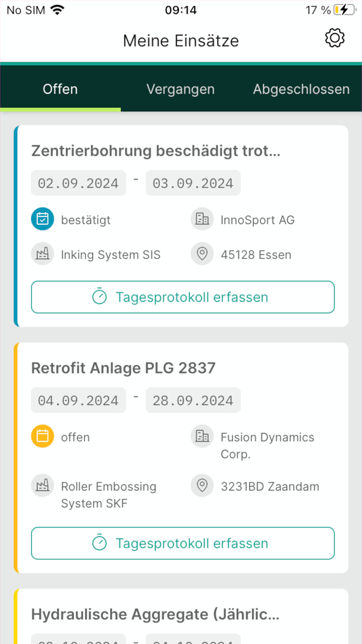The width and height of the screenshot is (362, 644).
Task: Tap the start date 02.09.2024 field
Action: pyautogui.click(x=78, y=183)
